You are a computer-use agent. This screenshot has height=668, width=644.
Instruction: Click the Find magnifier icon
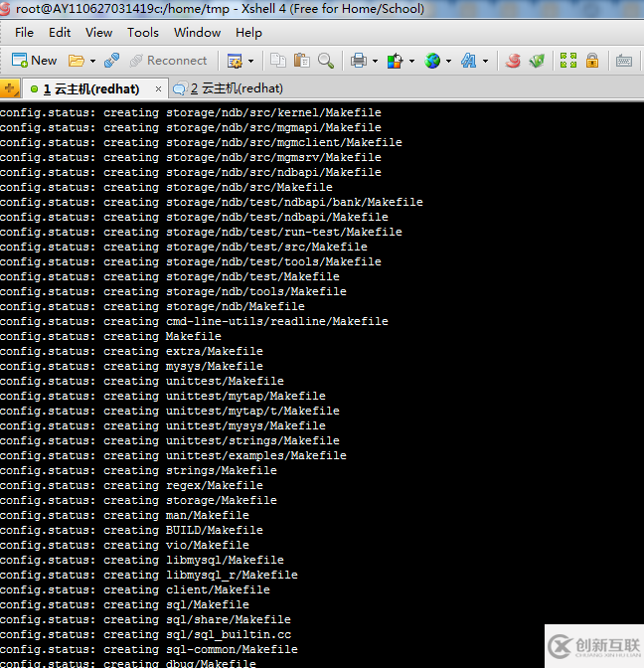point(326,61)
